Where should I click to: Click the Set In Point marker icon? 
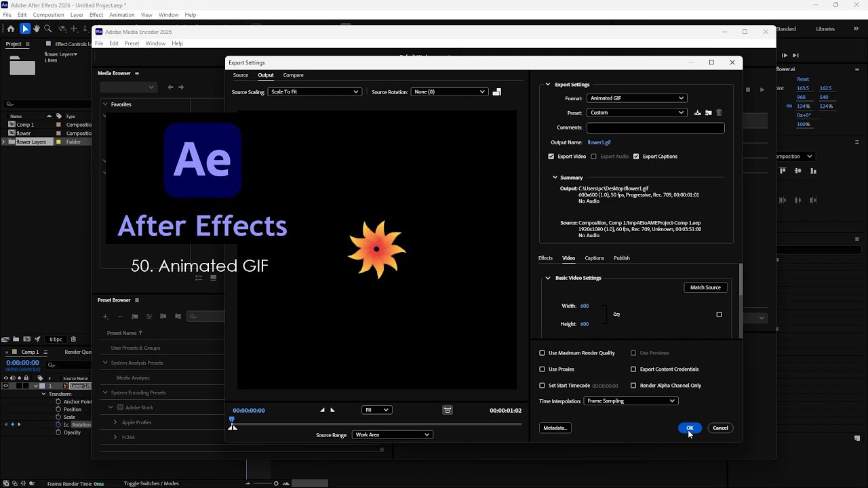323,410
